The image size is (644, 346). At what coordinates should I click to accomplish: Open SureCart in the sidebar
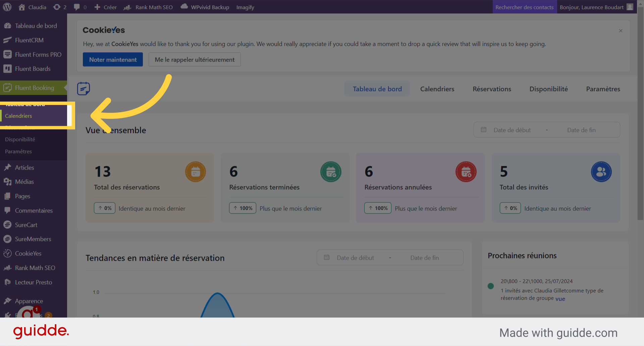(x=34, y=225)
